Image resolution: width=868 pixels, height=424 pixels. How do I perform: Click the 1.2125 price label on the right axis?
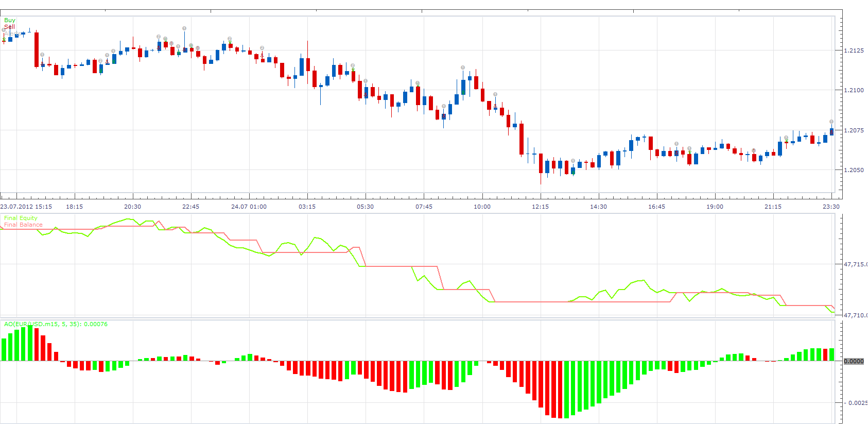pos(854,50)
